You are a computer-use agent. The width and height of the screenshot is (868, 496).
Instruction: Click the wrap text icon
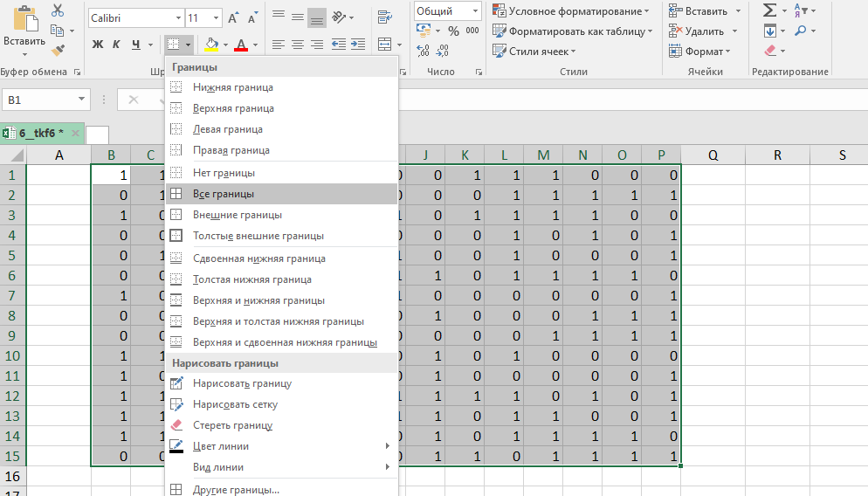point(384,17)
